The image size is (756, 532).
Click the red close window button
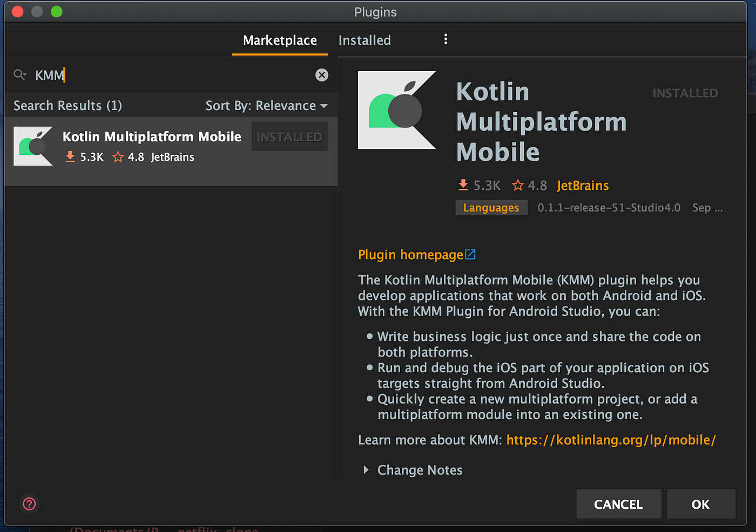click(17, 11)
